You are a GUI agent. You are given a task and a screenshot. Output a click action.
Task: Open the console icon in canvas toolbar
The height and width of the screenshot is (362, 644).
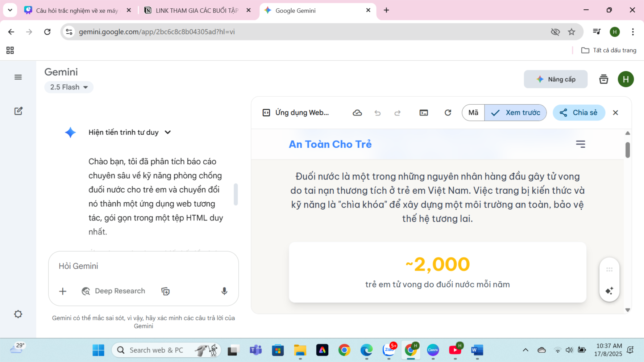pyautogui.click(x=423, y=113)
